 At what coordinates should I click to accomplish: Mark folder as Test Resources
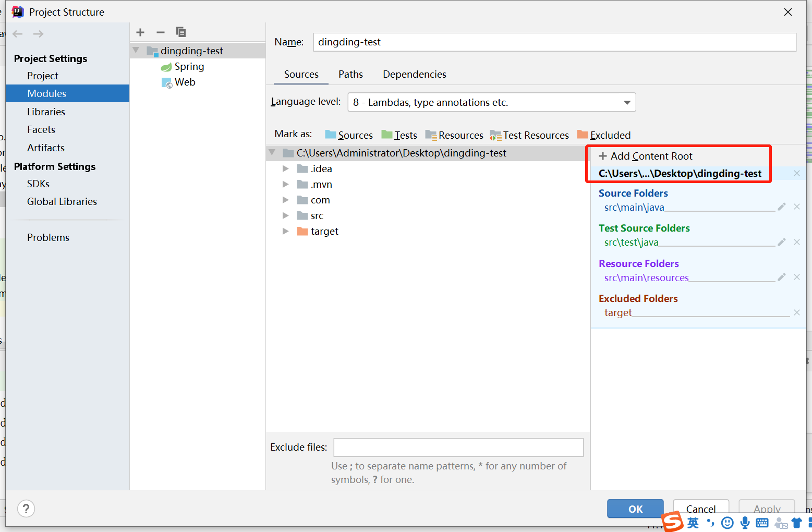529,135
